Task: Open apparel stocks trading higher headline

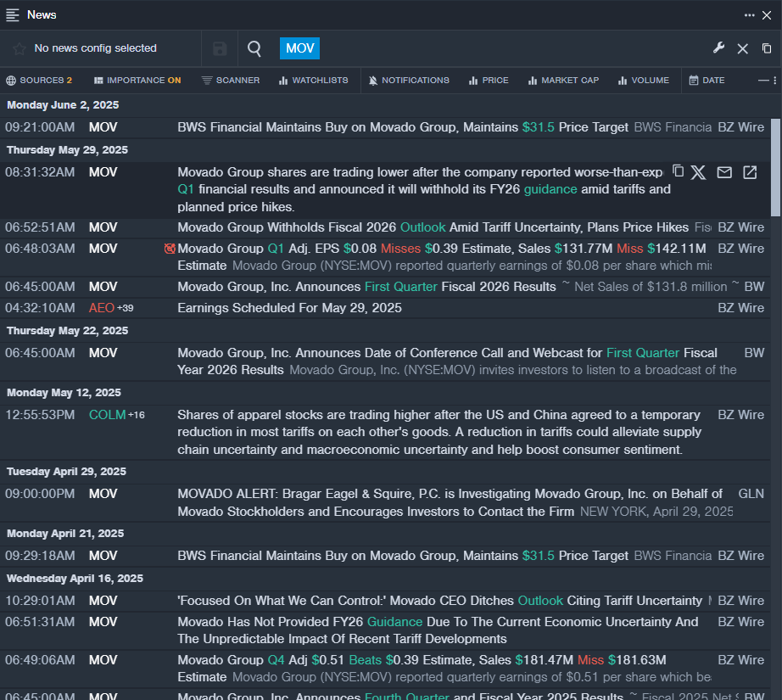Action: [x=439, y=432]
